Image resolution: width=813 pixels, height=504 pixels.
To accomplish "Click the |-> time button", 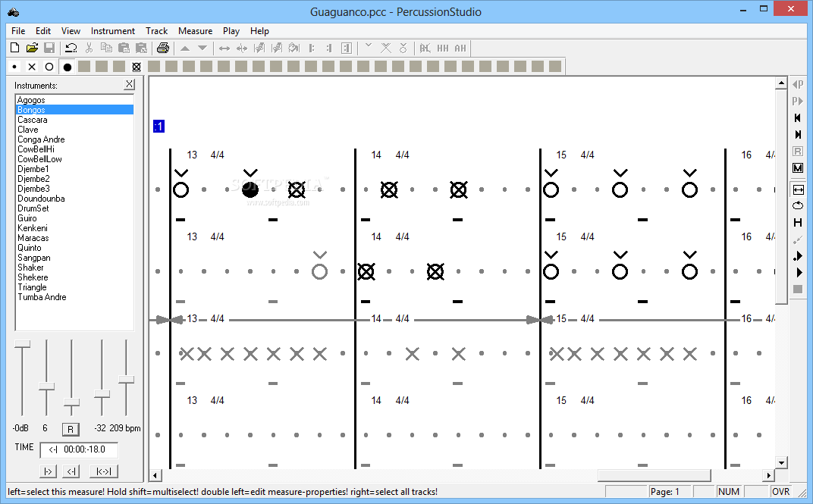I will [x=48, y=471].
